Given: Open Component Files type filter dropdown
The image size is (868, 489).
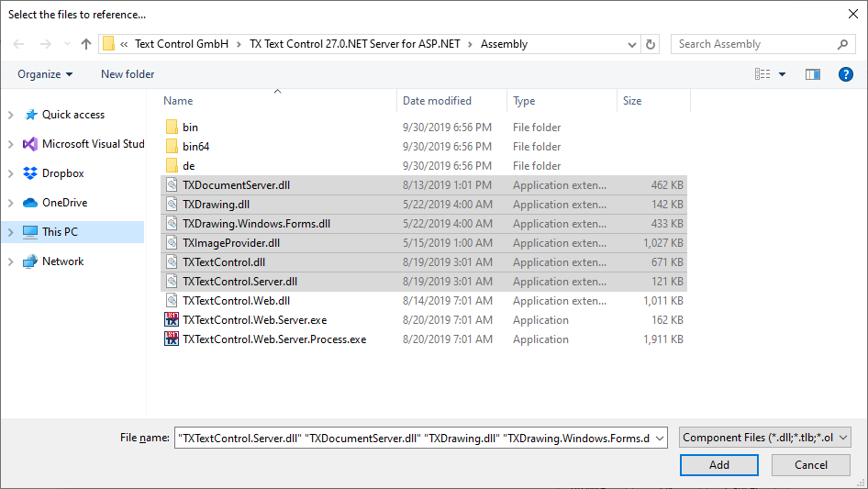Looking at the screenshot, I should (765, 438).
